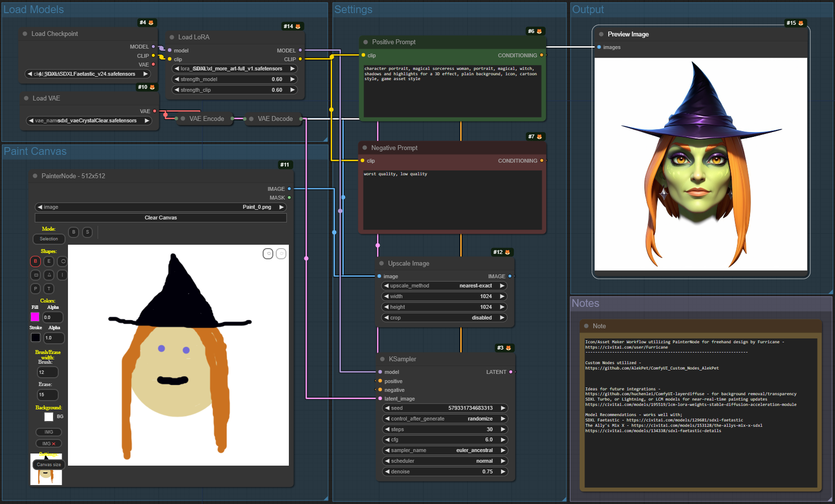The image size is (835, 504).
Task: Collapse the Load Checkpoint node via its dot
Action: [x=25, y=34]
